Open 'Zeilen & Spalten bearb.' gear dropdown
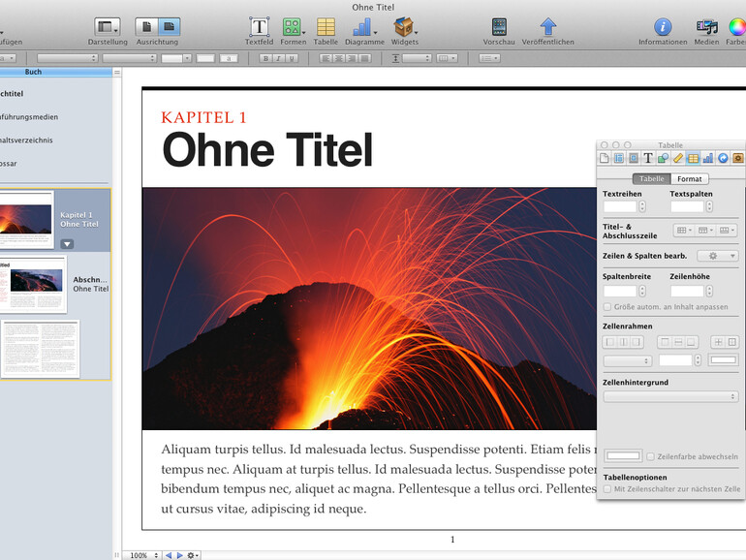The height and width of the screenshot is (560, 746). click(x=717, y=256)
